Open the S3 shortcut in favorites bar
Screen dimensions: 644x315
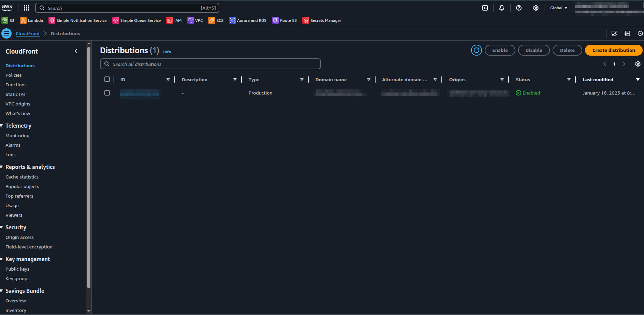point(8,20)
